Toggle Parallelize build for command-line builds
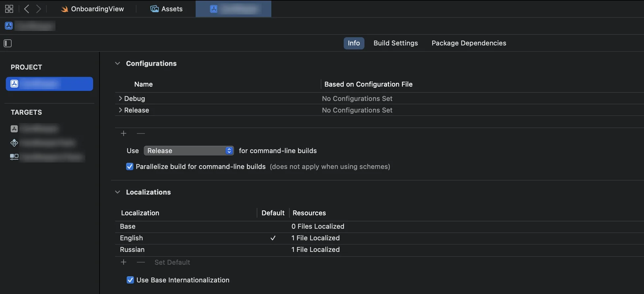644x294 pixels. click(130, 167)
